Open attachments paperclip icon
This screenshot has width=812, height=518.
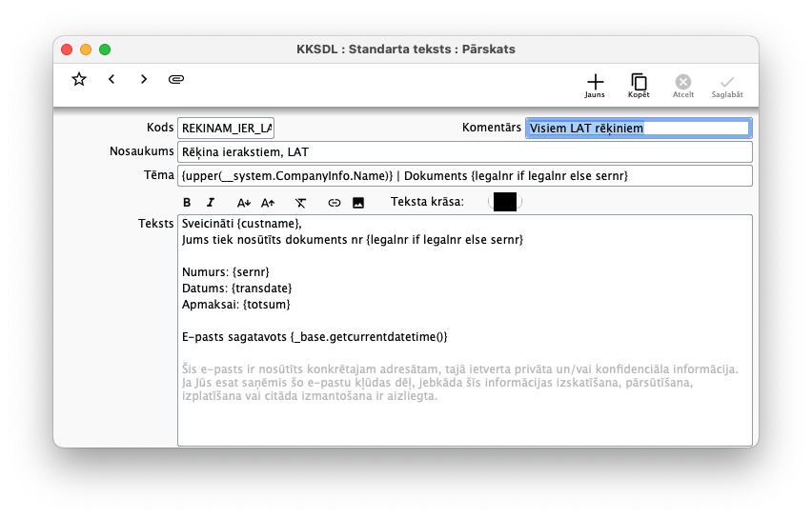point(176,79)
